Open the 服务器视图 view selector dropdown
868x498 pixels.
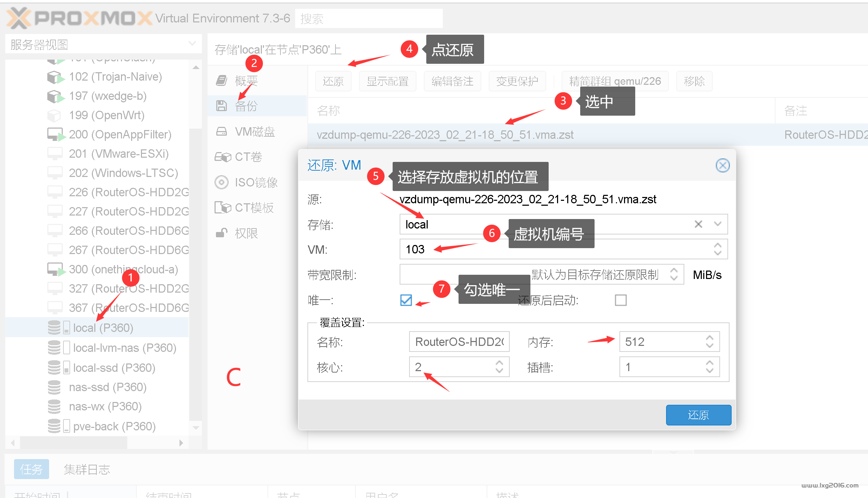coord(192,44)
